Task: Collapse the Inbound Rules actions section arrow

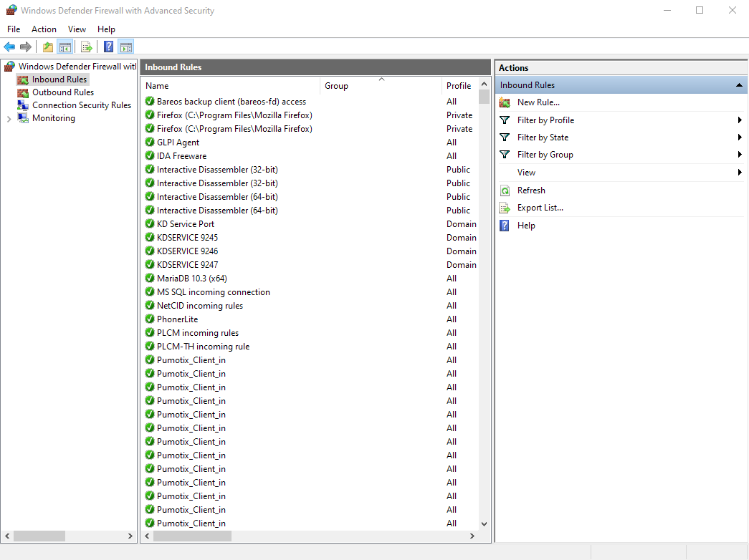Action: pos(739,85)
